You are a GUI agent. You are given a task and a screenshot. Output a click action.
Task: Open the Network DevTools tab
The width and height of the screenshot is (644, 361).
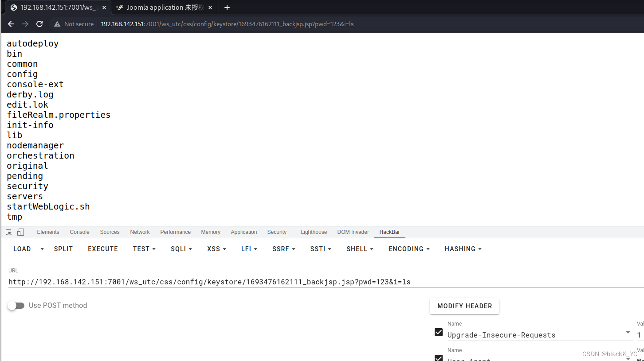pyautogui.click(x=140, y=232)
